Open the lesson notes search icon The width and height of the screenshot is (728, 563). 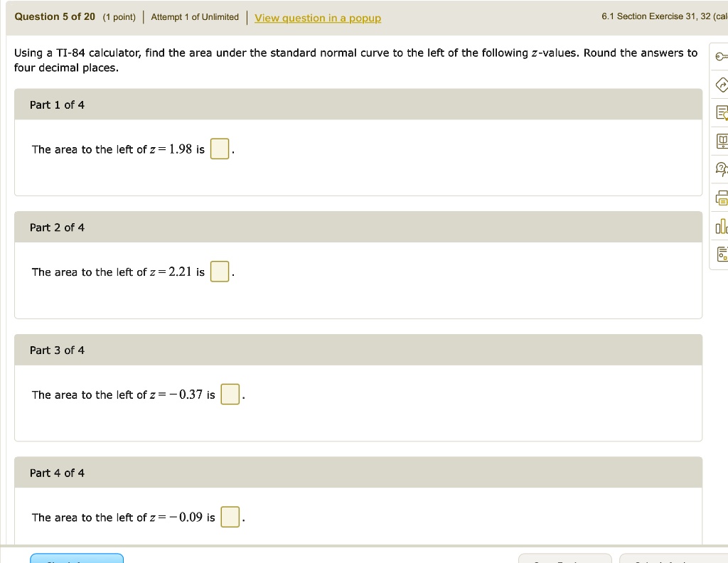coord(721,112)
